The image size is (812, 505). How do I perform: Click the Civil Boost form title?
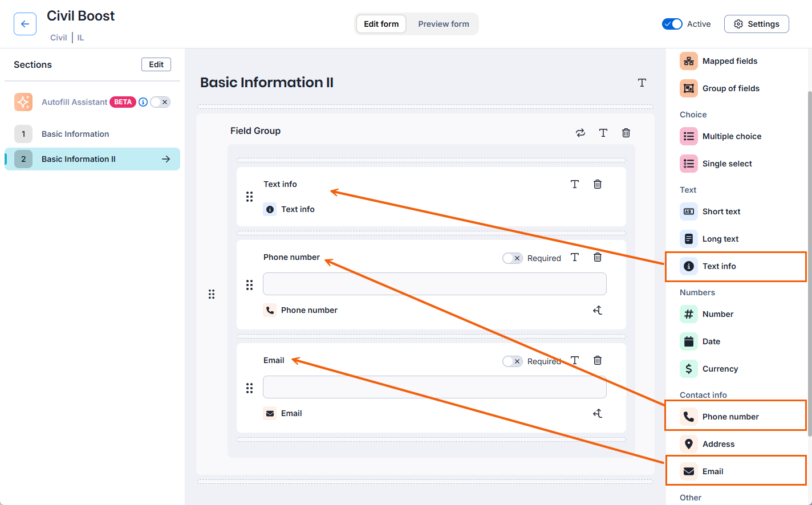(x=80, y=16)
